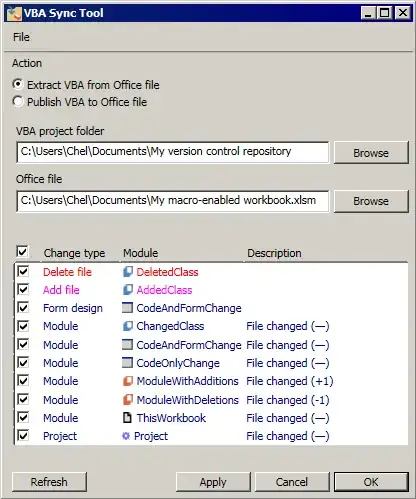Browse for the VBA project folder
Viewport: 416px width, 499px height.
point(371,153)
